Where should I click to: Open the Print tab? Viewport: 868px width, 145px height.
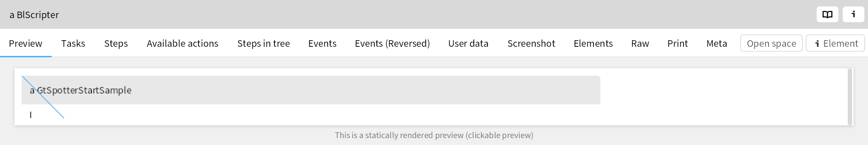(677, 43)
